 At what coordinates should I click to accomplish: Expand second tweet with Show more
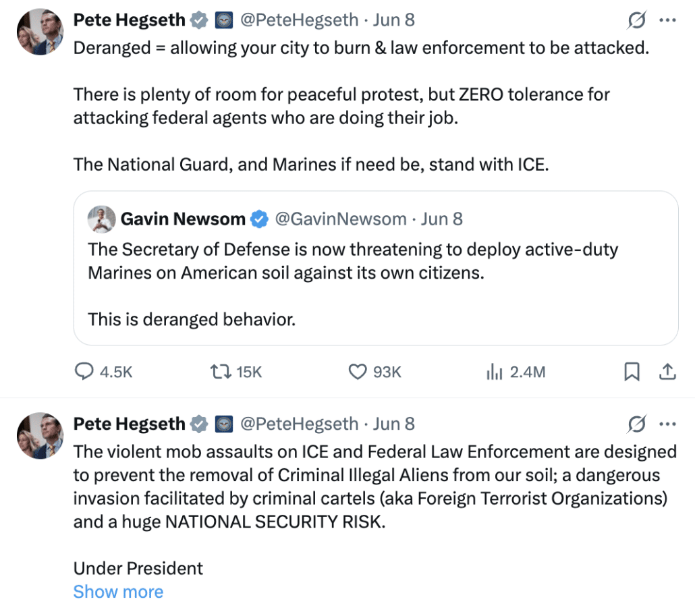118,592
